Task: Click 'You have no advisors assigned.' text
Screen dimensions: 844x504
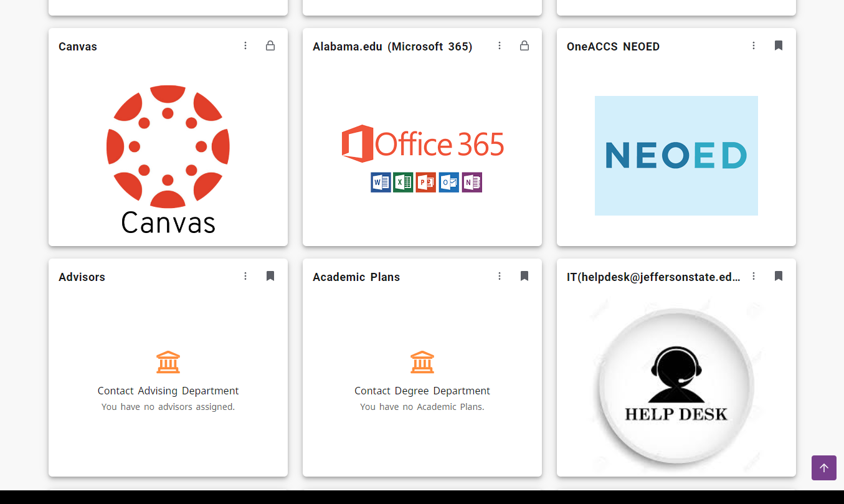Action: click(x=168, y=407)
